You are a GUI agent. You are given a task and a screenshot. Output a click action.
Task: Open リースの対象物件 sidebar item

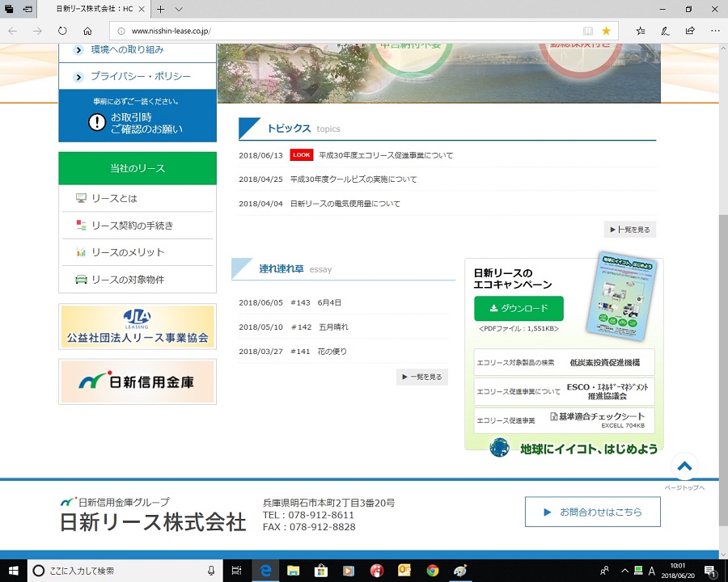[x=138, y=280]
